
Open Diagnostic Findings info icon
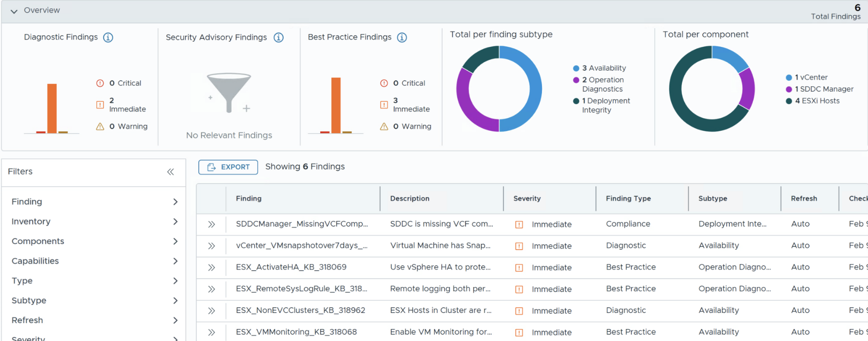pyautogui.click(x=108, y=38)
